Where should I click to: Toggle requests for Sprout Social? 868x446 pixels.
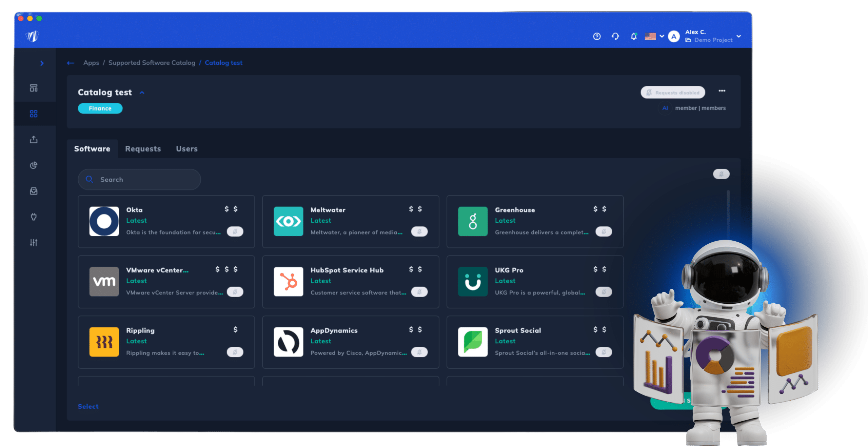tap(604, 352)
